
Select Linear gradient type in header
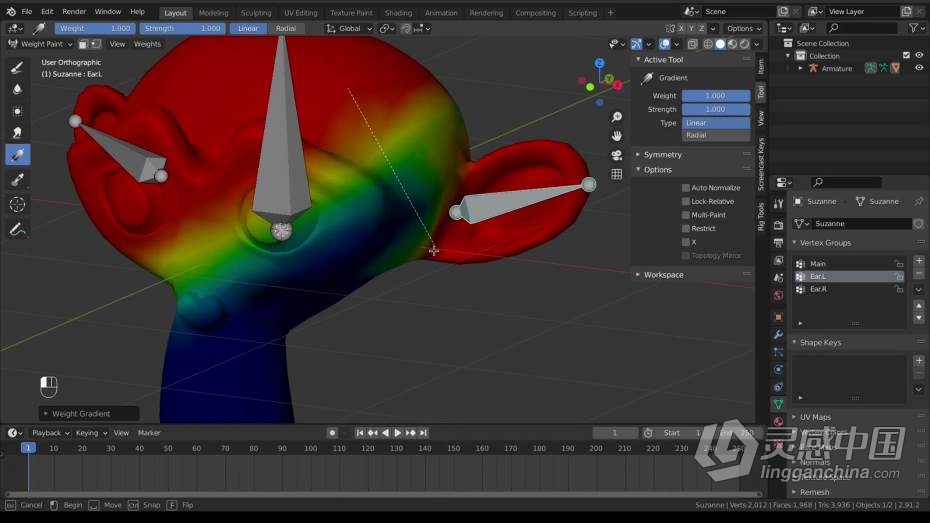click(248, 28)
